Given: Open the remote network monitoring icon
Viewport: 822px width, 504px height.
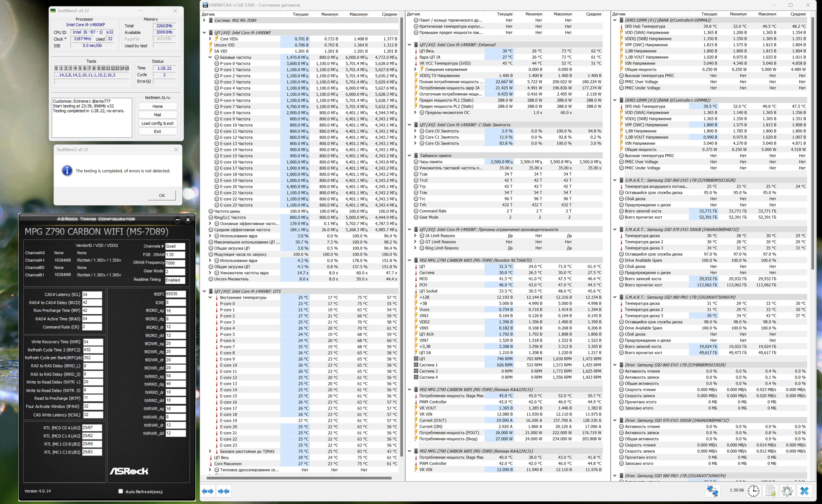Looking at the screenshot, I should pyautogui.click(x=712, y=491).
